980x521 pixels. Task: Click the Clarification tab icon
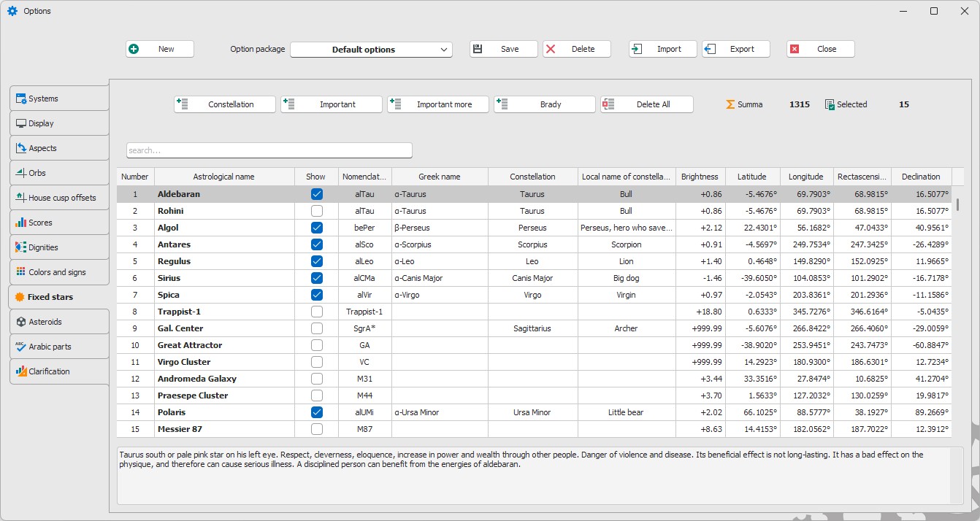21,371
